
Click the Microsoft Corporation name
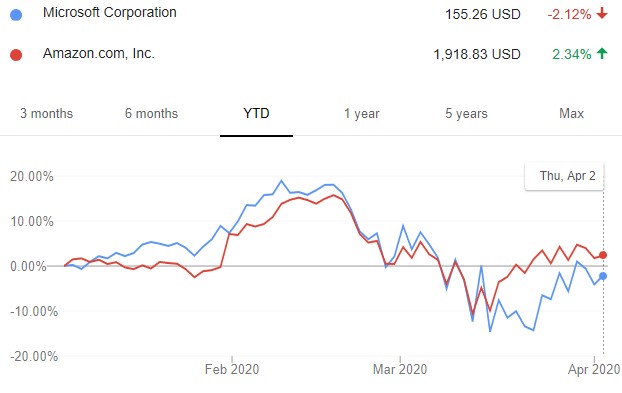point(109,12)
